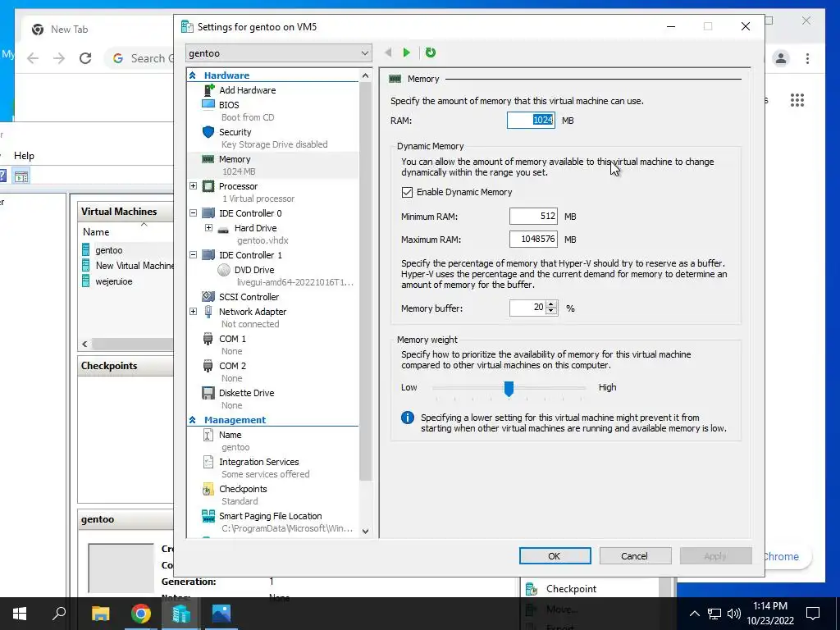Expand the Processor tree node
Viewport: 840px width, 630px height.
194,186
